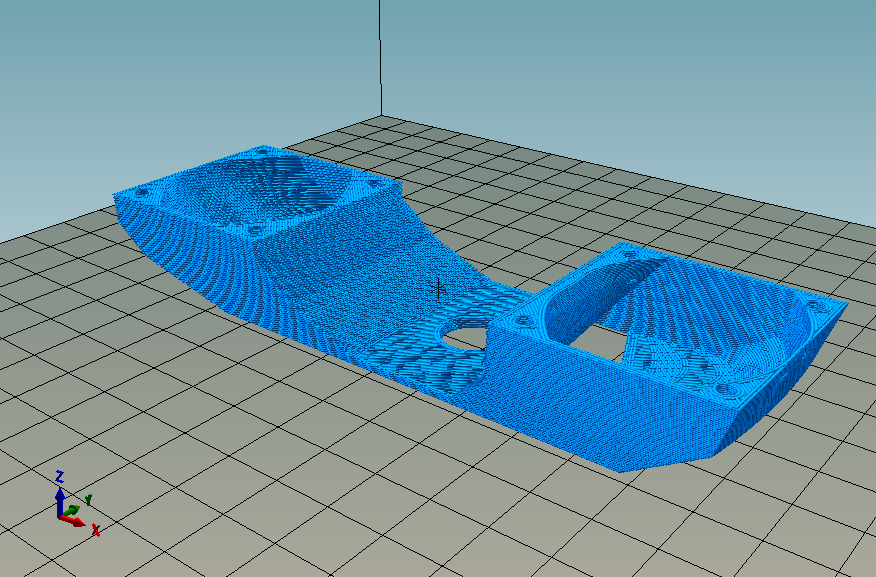Click the blue Z label on gizmo
The width and height of the screenshot is (876, 577).
point(60,476)
